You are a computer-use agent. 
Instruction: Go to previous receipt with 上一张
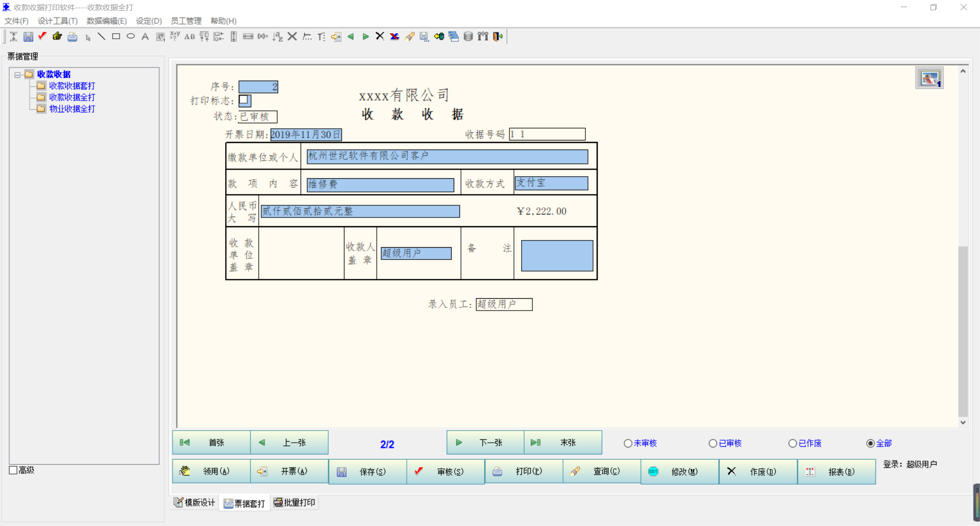click(x=289, y=442)
